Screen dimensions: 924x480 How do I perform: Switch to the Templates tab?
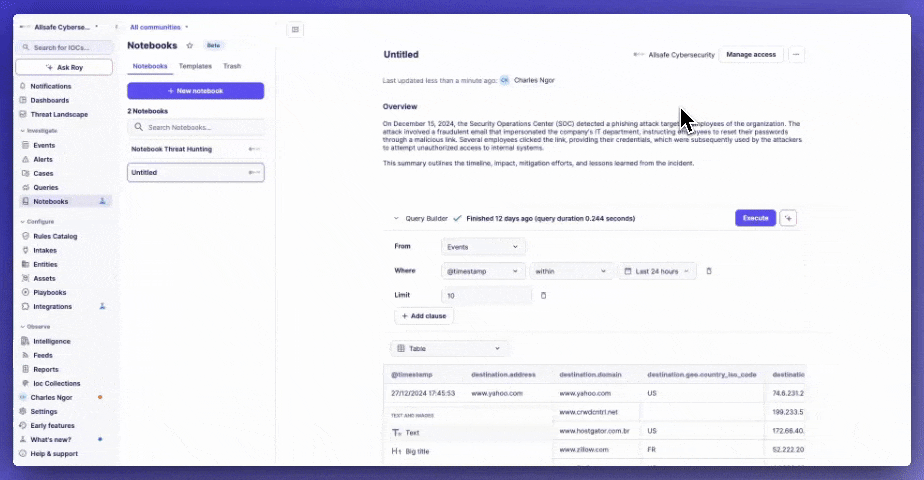(x=195, y=66)
